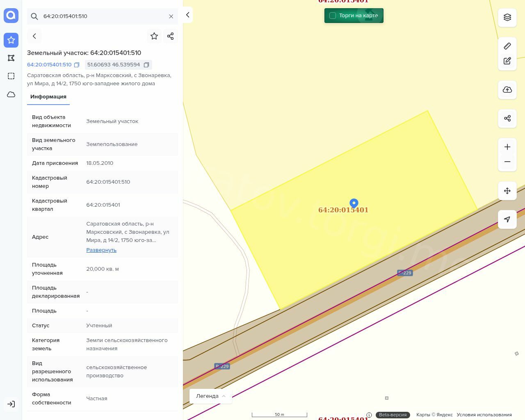
Task: Clear the search field text
Action: pyautogui.click(x=171, y=16)
